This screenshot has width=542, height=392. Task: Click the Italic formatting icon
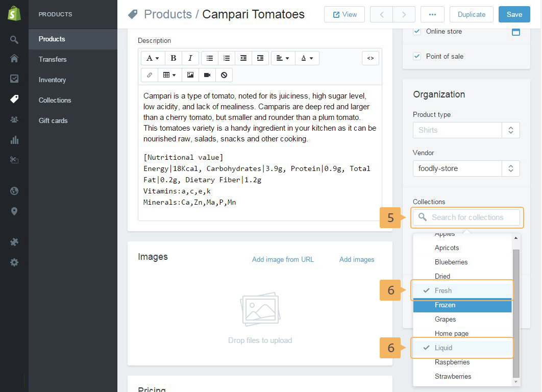(190, 58)
